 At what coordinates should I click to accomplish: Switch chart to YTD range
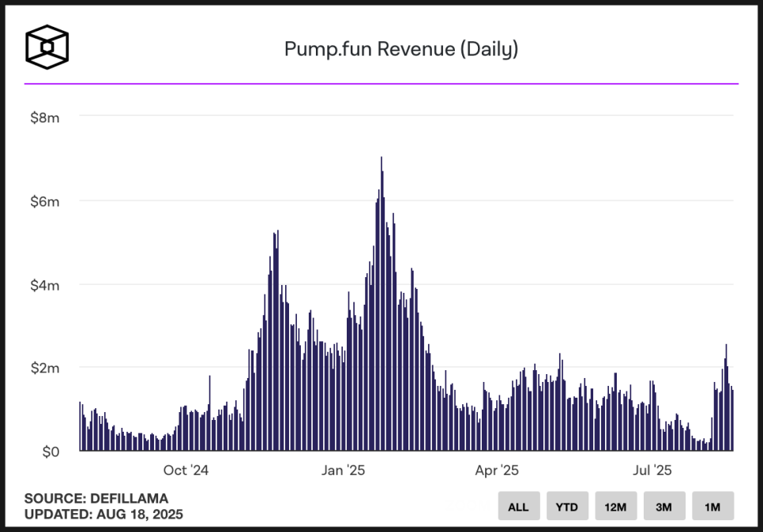click(567, 506)
